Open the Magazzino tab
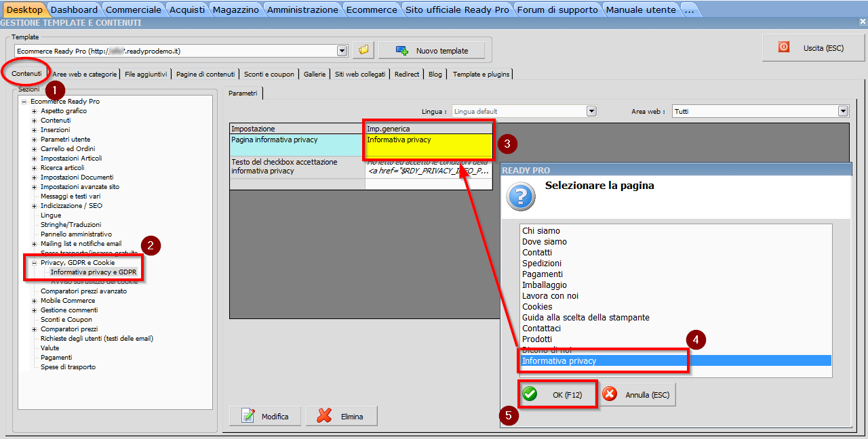868x439 pixels. [x=235, y=9]
